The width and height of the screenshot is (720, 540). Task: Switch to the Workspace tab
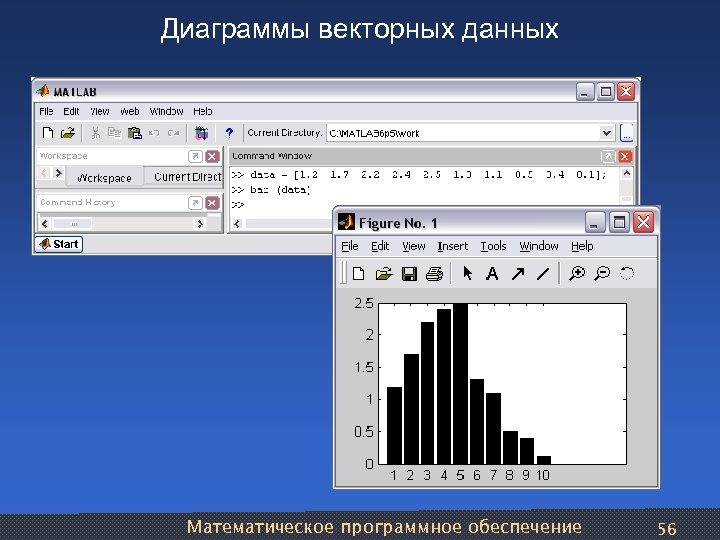(104, 178)
